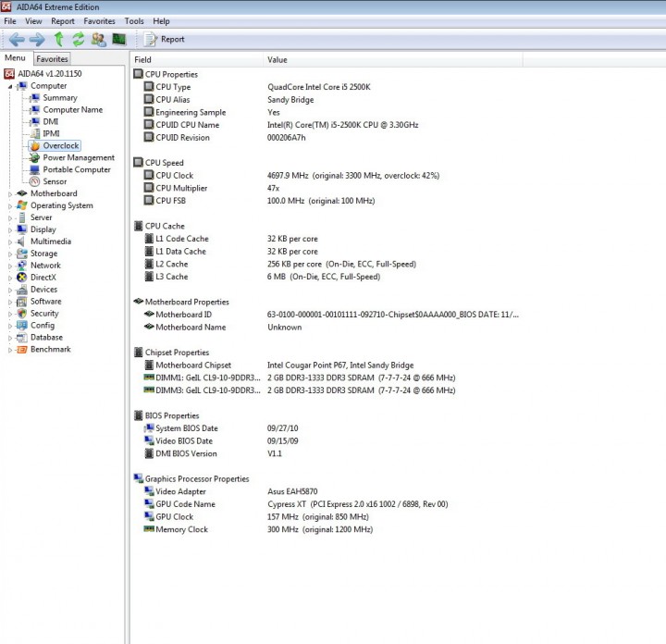
Task: Click the Forward arrow toolbar icon
Action: click(x=37, y=40)
